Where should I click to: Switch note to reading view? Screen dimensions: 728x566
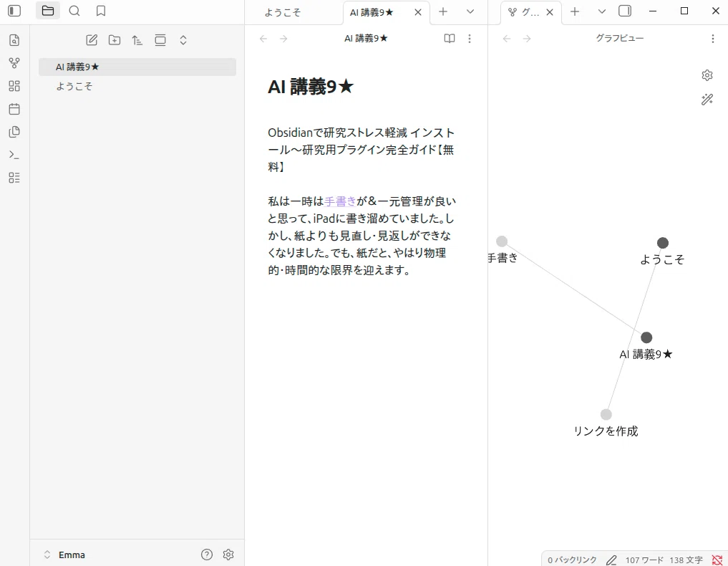point(450,39)
